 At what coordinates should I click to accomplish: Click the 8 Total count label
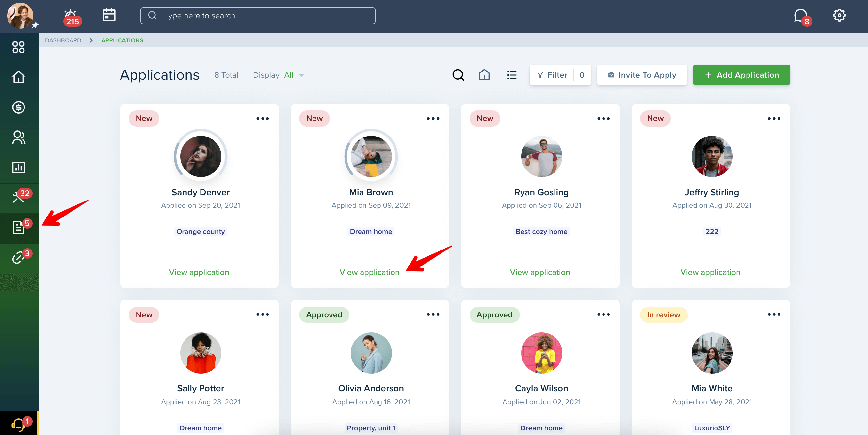(226, 75)
